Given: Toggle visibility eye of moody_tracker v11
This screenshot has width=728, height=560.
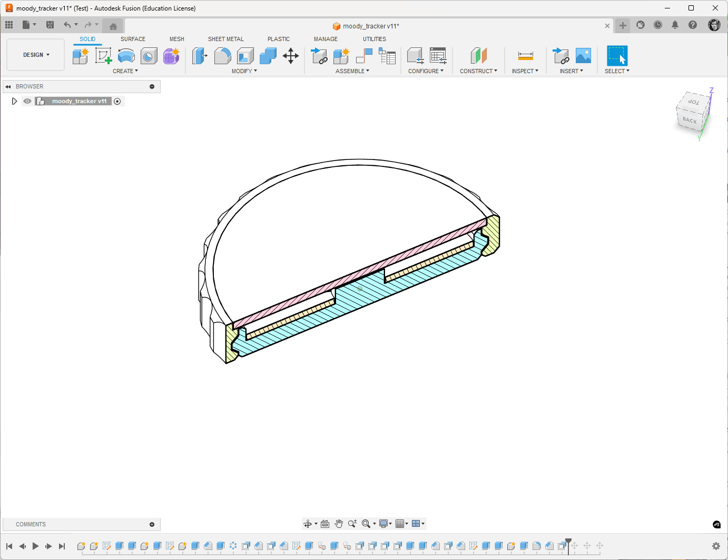Looking at the screenshot, I should [27, 101].
